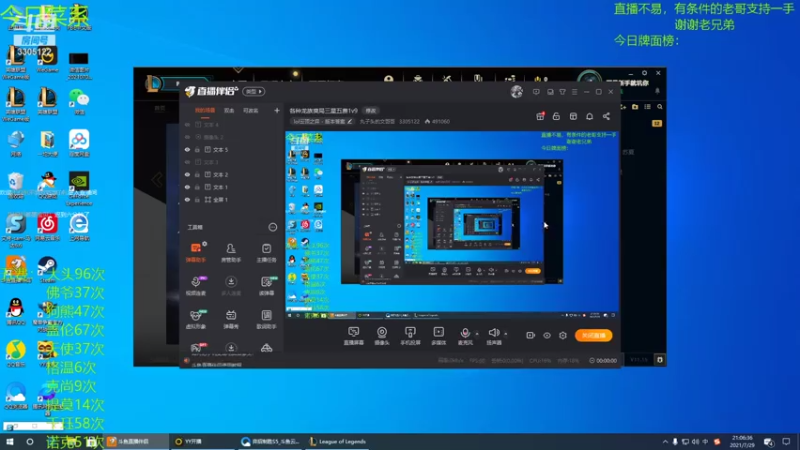Toggle visibility eye for 文本 4 layer

(187, 124)
